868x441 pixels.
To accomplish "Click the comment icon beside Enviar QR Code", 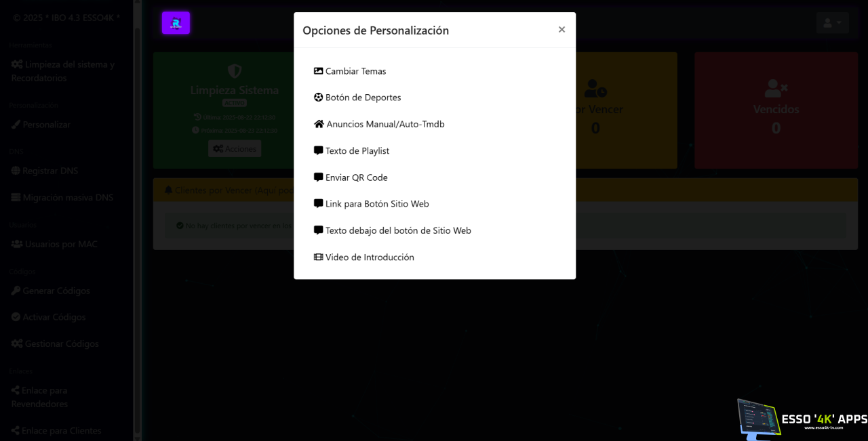I will coord(318,177).
